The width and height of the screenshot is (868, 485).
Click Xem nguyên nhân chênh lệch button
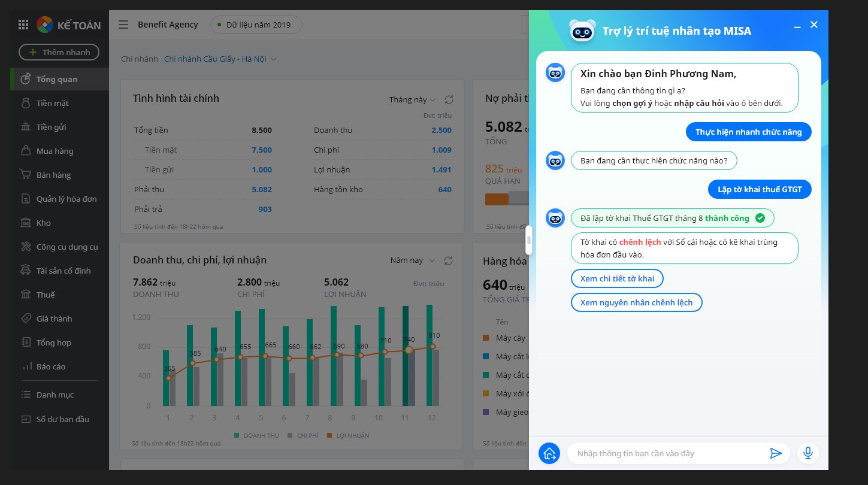[636, 302]
